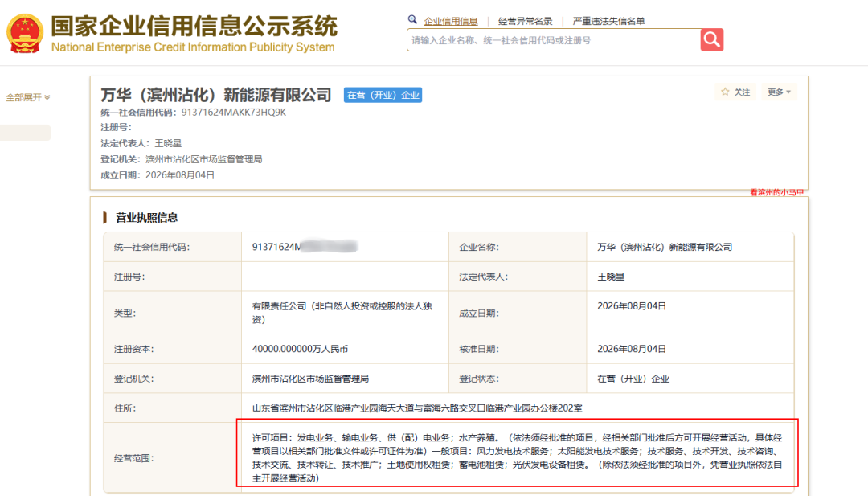Click the small magnifier icon before 企业信用信息
The image size is (868, 496).
[x=412, y=20]
